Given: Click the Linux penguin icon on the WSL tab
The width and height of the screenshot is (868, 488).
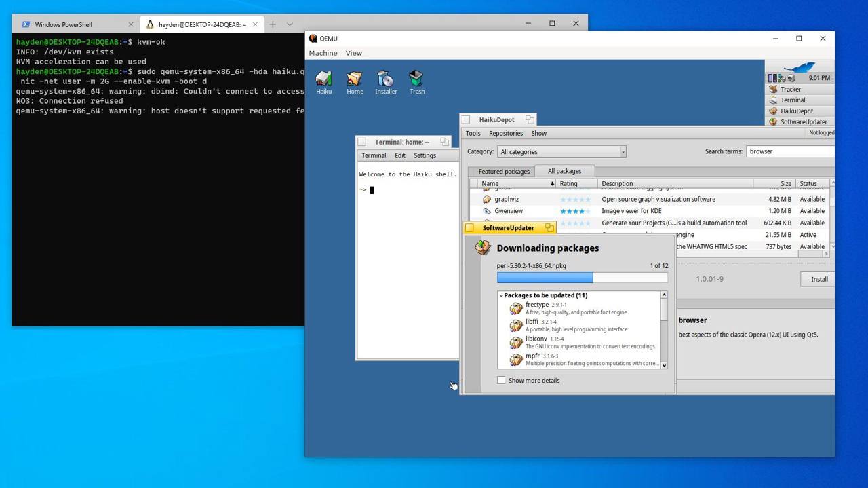Looking at the screenshot, I should [x=150, y=24].
